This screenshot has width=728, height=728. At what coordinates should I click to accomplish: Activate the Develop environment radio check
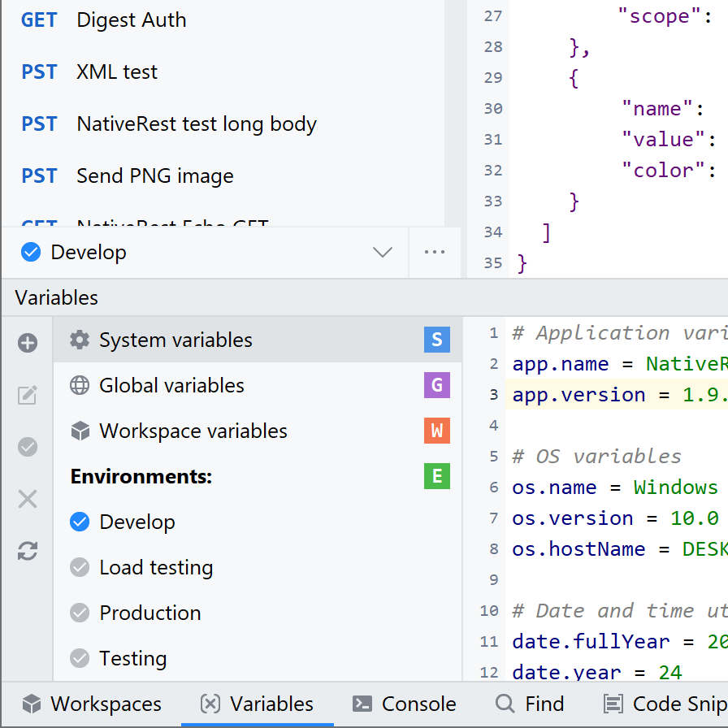pyautogui.click(x=80, y=522)
